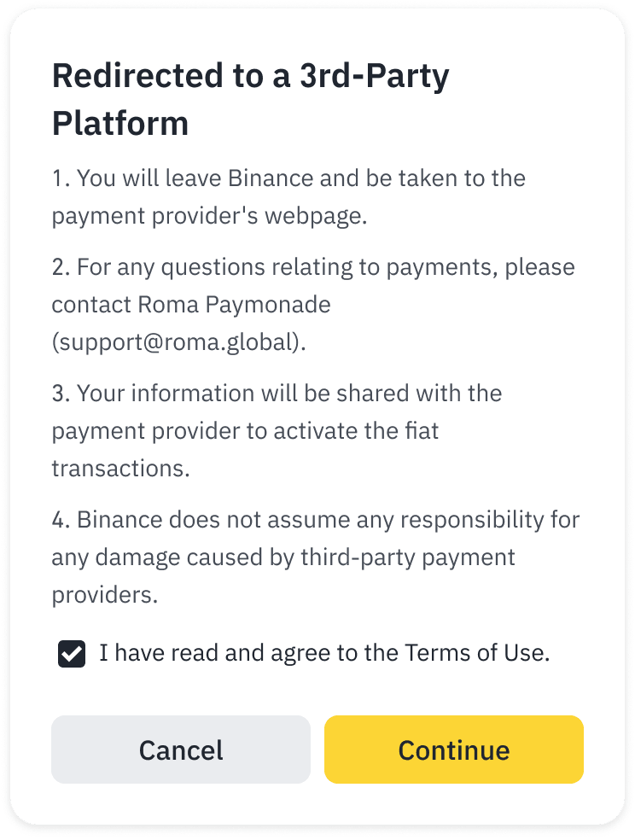Click the grey Cancel button
Image resolution: width=635 pixels, height=840 pixels.
pos(181,750)
